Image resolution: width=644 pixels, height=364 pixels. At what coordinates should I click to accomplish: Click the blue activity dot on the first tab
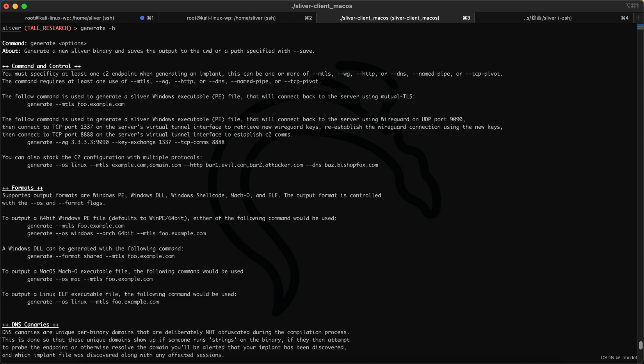click(x=142, y=18)
